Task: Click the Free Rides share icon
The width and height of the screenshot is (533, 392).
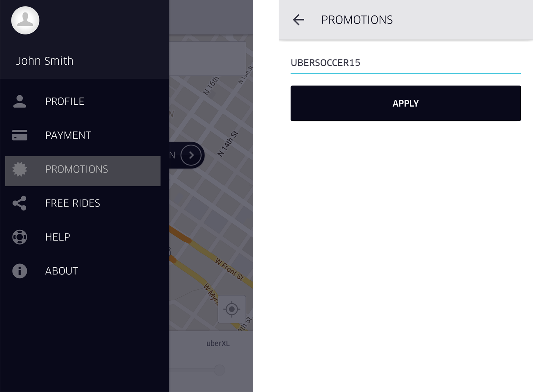Action: [x=20, y=203]
